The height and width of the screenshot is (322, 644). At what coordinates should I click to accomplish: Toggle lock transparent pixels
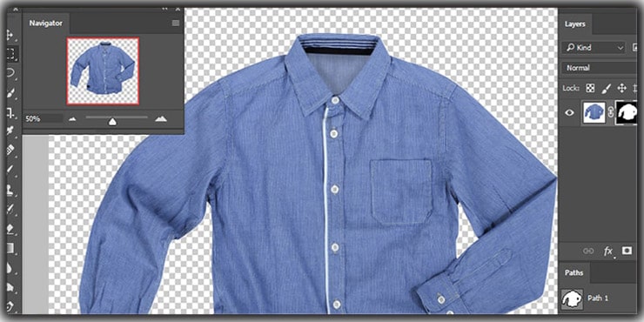(x=590, y=88)
